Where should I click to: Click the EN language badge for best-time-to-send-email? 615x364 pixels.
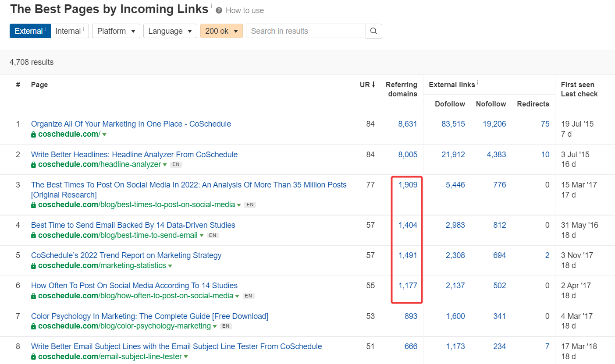point(213,236)
